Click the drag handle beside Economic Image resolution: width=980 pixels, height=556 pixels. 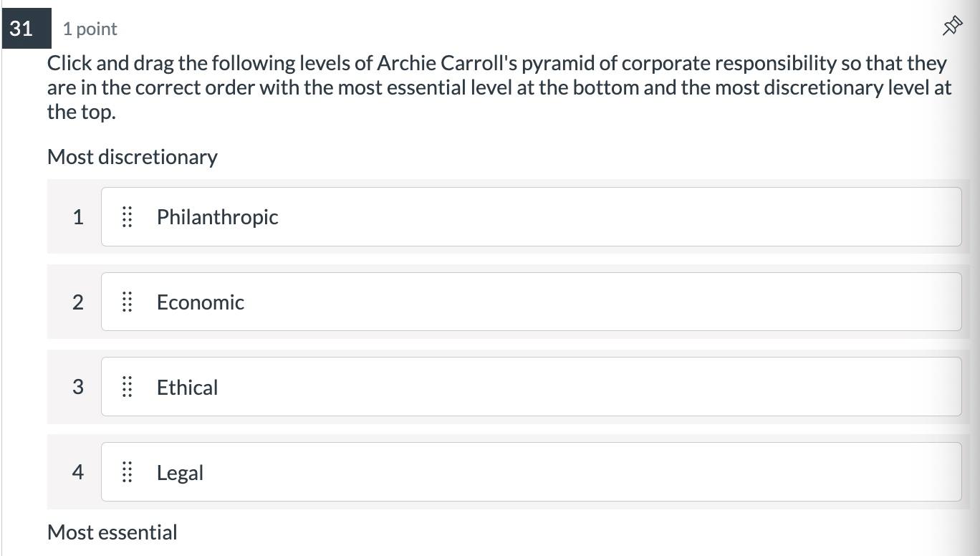click(128, 302)
